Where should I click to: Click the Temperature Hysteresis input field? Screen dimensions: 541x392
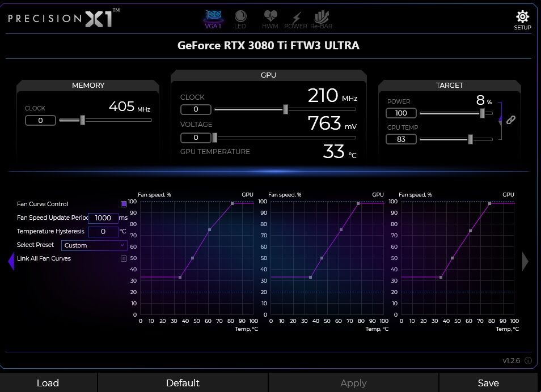103,232
